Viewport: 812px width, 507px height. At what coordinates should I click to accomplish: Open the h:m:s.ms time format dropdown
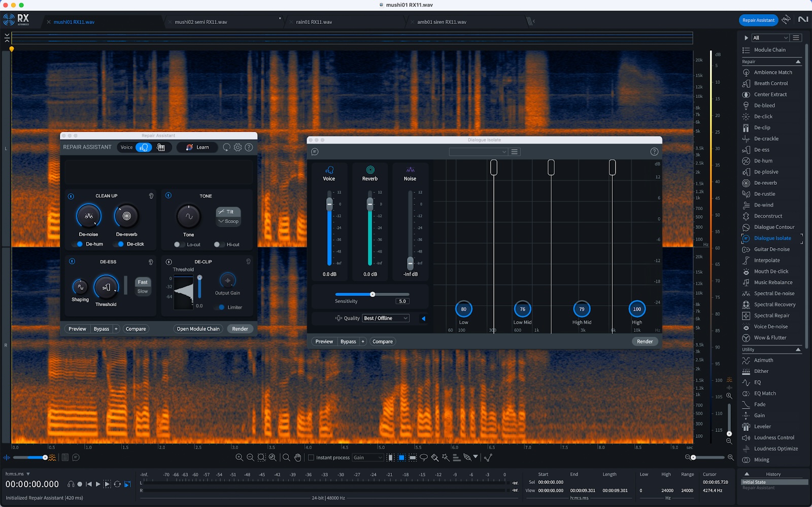[x=18, y=474]
